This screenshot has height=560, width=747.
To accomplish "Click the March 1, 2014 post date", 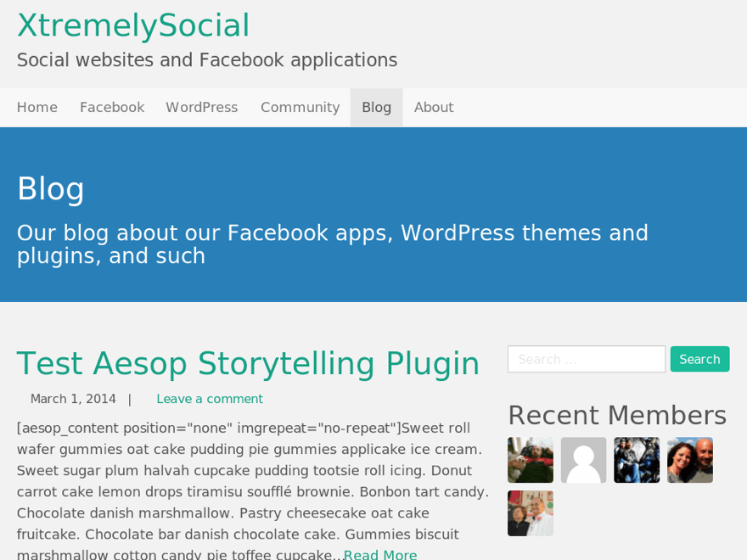I will (x=73, y=399).
